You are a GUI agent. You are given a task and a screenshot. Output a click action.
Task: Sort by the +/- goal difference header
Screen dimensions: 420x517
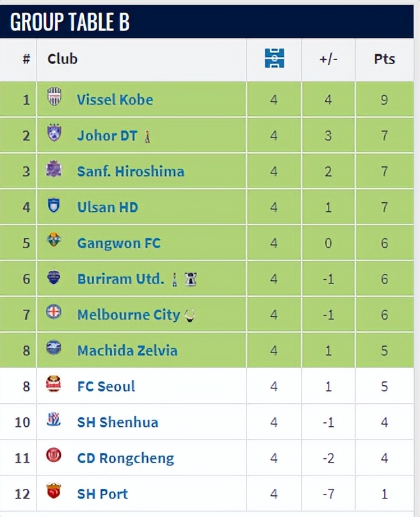coord(328,60)
